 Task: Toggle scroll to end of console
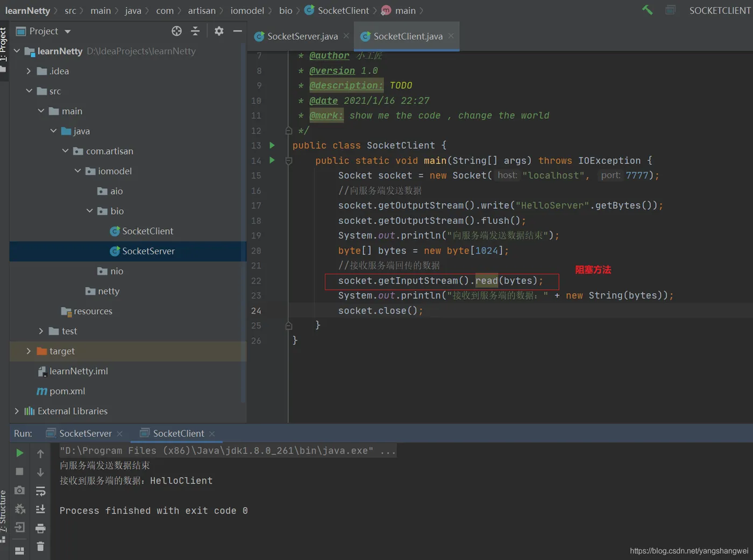point(40,509)
